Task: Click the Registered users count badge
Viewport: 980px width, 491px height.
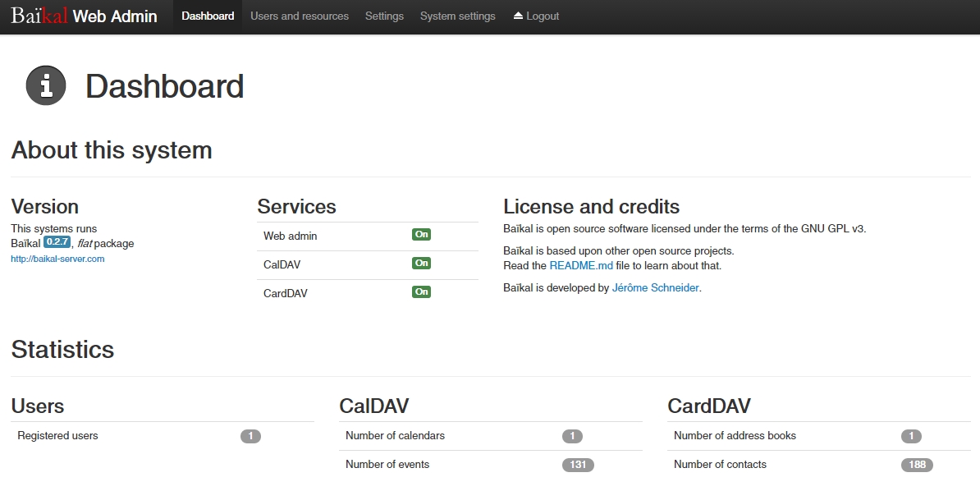Action: pos(250,436)
